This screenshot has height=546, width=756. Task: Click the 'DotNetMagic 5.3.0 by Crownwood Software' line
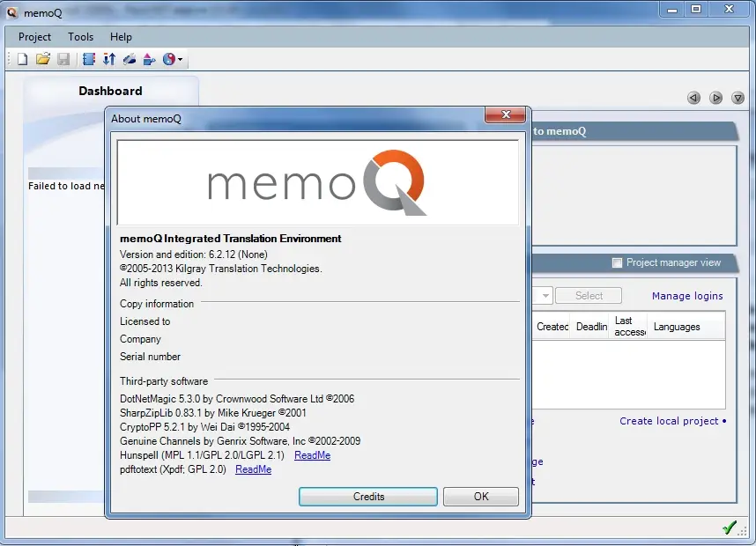[237, 399]
